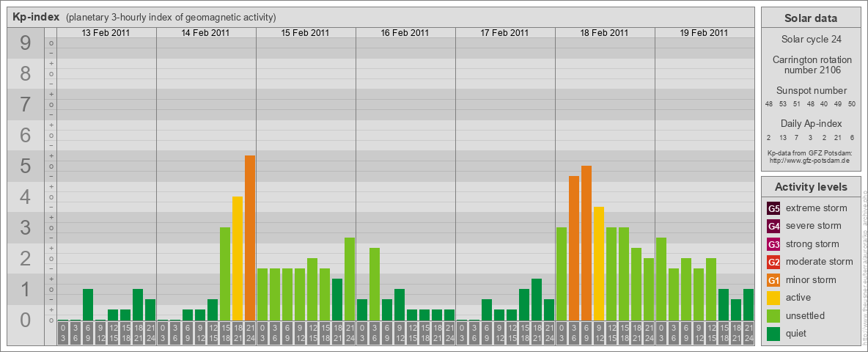Click the moderate storm legend label
868x352 pixels.
(820, 262)
